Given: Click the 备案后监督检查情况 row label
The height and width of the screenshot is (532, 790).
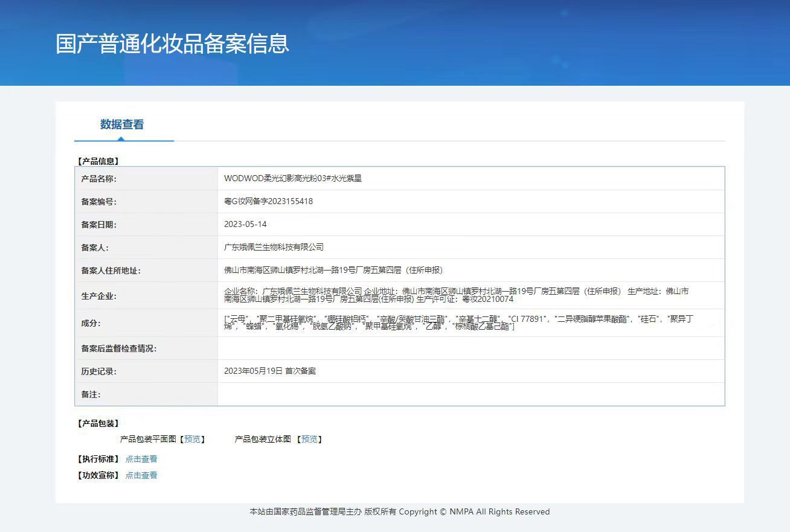Looking at the screenshot, I should click(x=119, y=348).
